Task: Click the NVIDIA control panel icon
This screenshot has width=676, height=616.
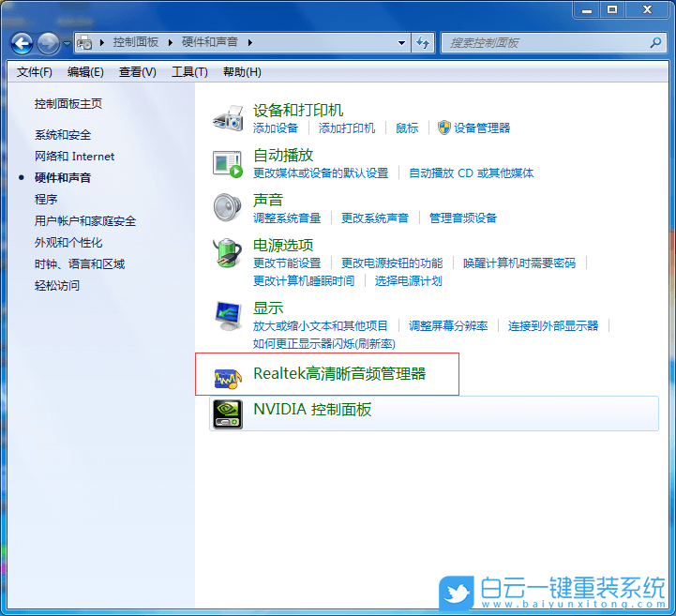Action: pyautogui.click(x=228, y=414)
